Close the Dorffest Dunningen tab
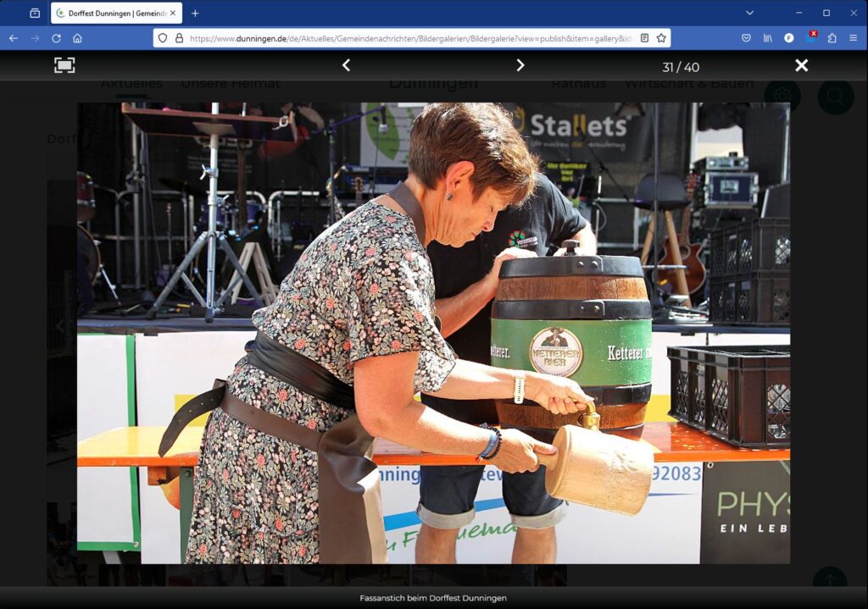This screenshot has width=868, height=609. click(x=173, y=14)
